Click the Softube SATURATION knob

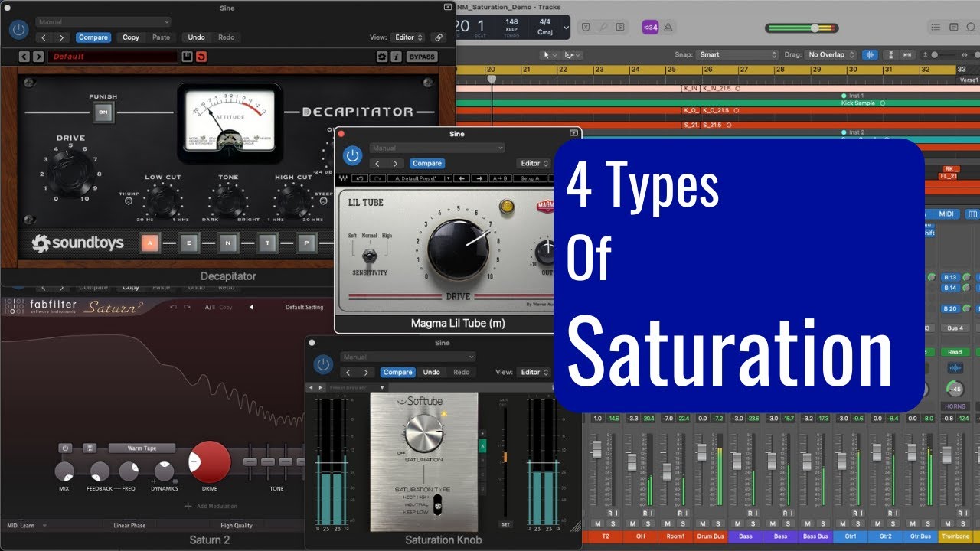(x=424, y=433)
